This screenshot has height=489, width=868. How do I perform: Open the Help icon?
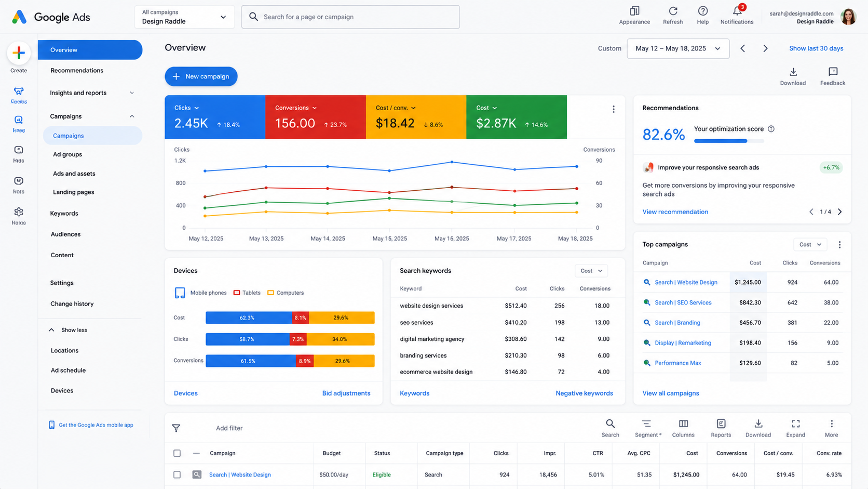click(x=702, y=11)
